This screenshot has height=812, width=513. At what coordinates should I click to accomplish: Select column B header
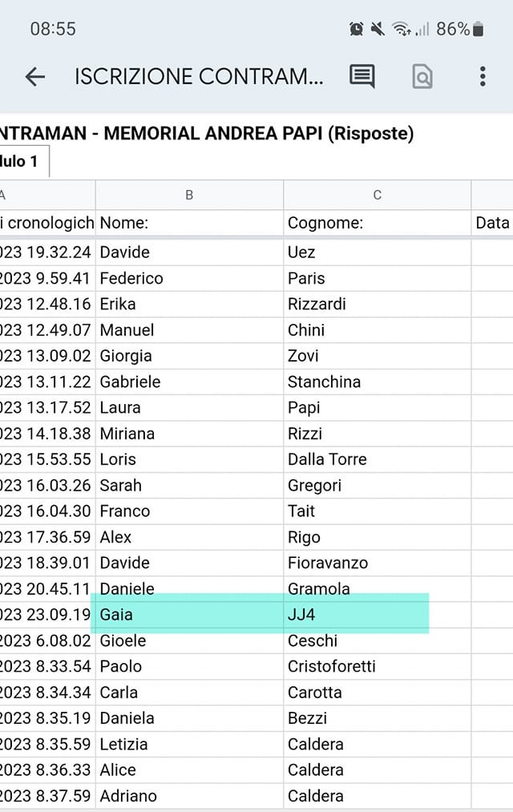[x=189, y=196]
